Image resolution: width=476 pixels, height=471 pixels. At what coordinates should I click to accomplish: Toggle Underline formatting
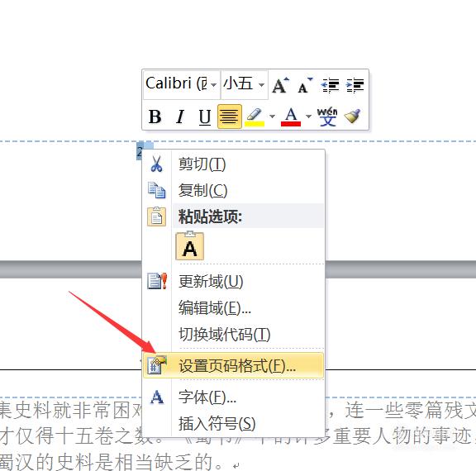[205, 117]
